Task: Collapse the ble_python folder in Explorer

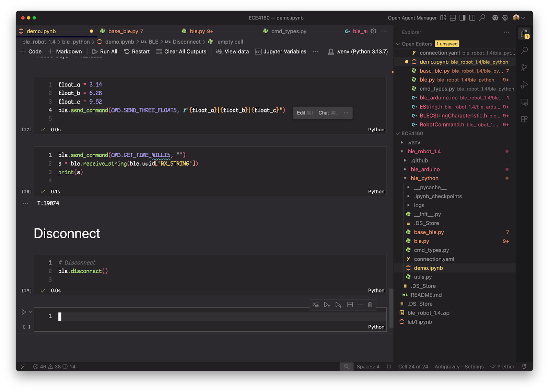Action: click(x=406, y=178)
